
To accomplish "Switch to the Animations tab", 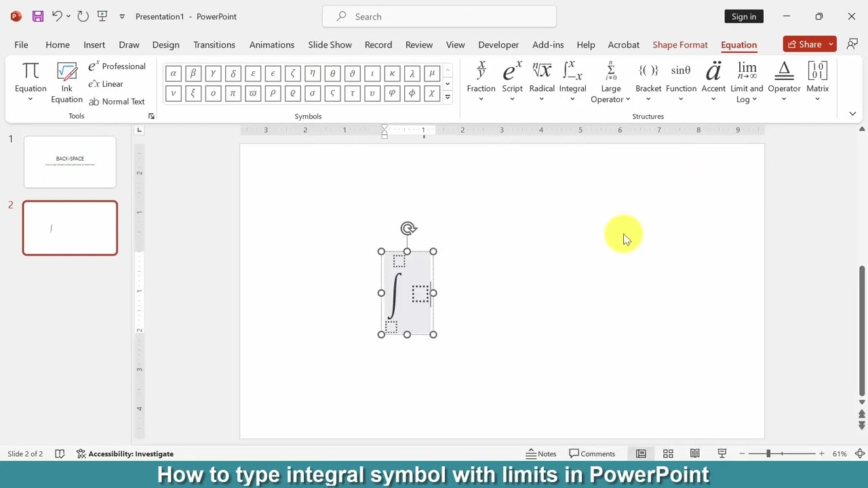I will pyautogui.click(x=271, y=45).
